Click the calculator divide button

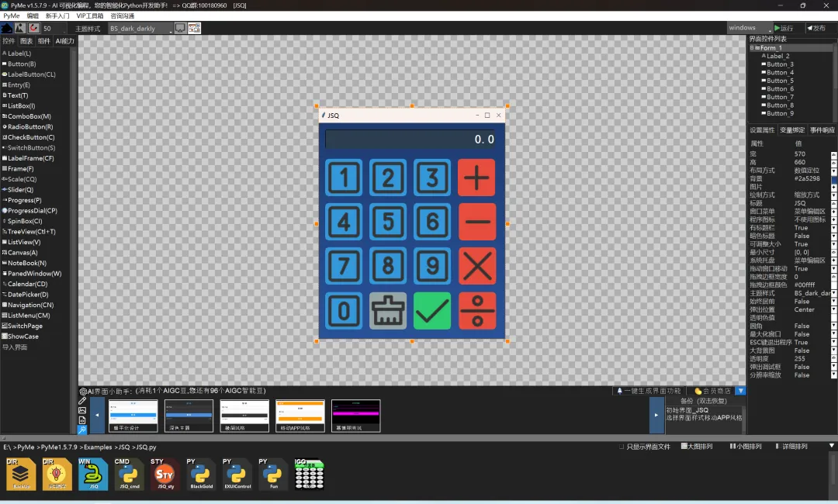coord(476,311)
